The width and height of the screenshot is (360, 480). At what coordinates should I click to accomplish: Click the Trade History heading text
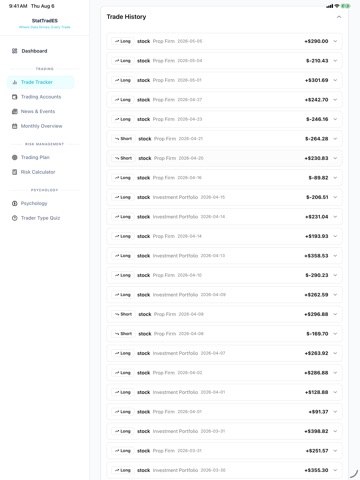tap(126, 17)
